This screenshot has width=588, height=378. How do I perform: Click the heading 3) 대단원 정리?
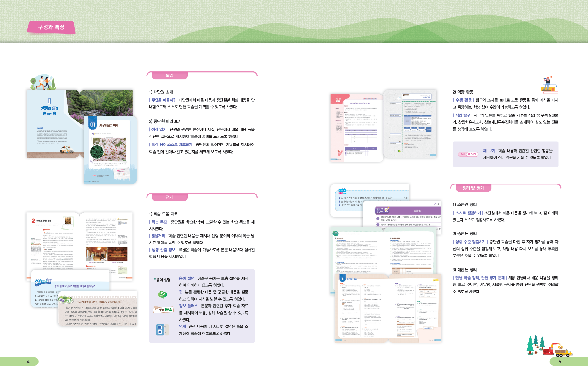click(465, 270)
